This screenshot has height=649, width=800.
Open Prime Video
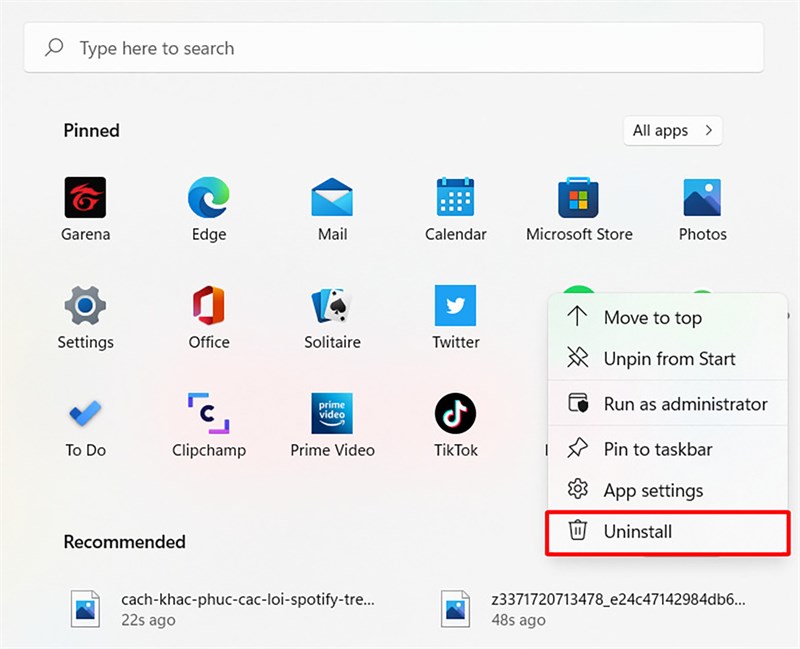[332, 417]
